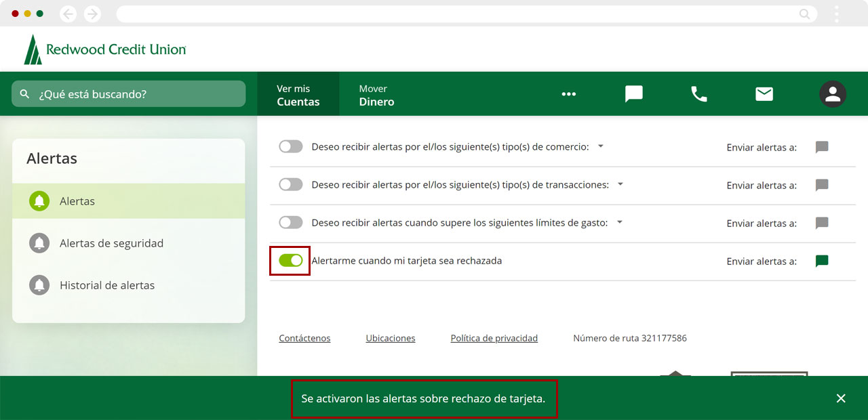Click the chat bubble icon in header

coord(633,94)
